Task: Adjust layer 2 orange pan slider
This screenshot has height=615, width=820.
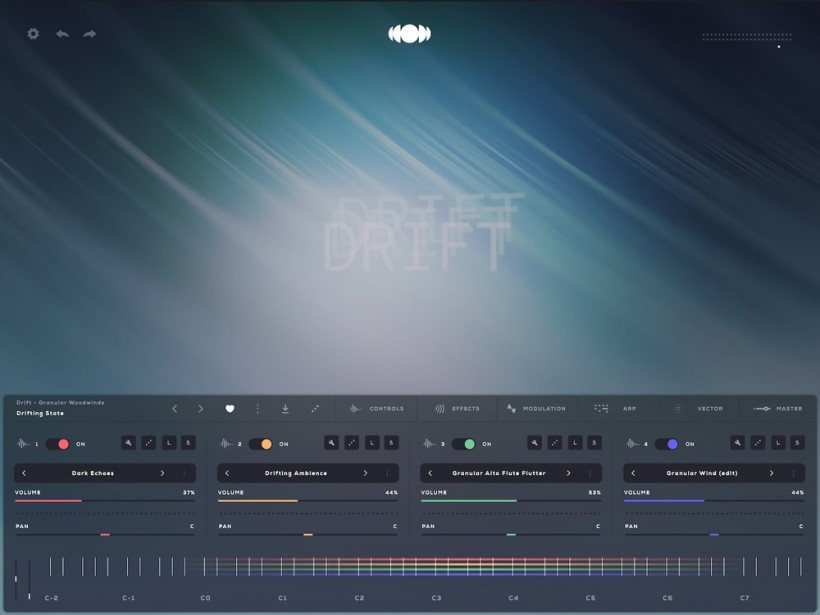Action: pos(308,534)
